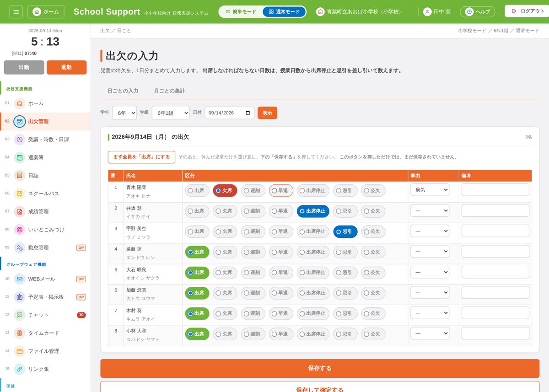Open the いいとこみつけ icon
The image size is (549, 392).
[19, 230]
